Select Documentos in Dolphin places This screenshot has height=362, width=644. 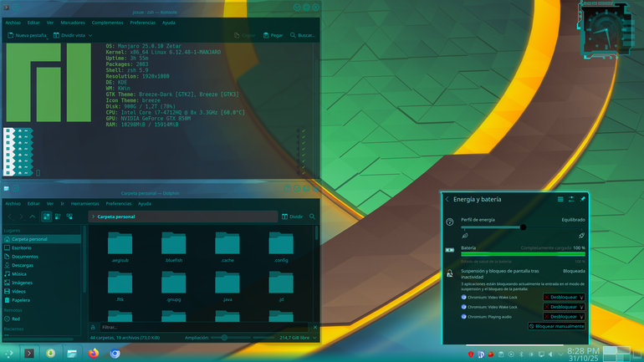tap(41, 257)
